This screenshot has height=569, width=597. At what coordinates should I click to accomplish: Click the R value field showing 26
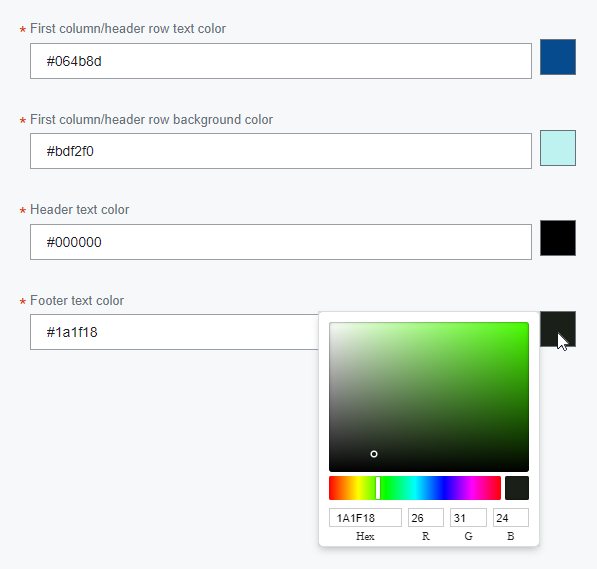(x=426, y=518)
